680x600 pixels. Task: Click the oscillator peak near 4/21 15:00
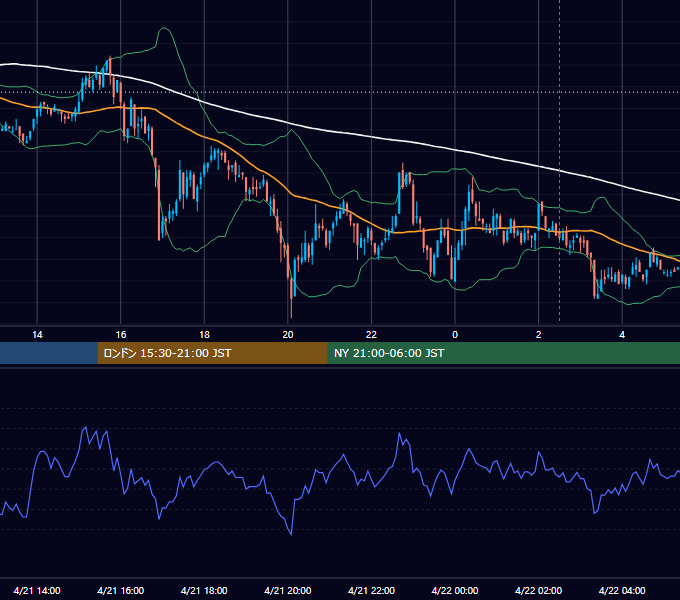coord(85,427)
